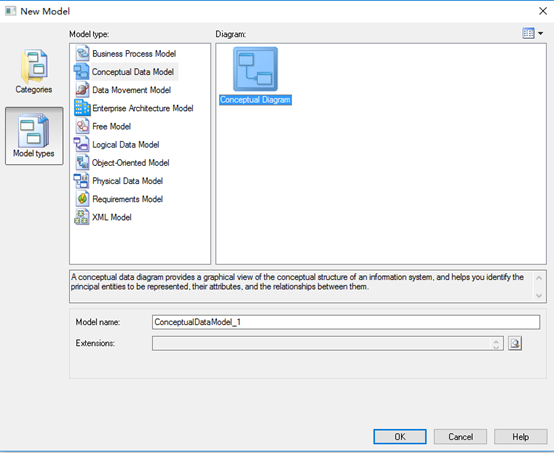Open the Categories view
The height and width of the screenshot is (453, 554).
(x=34, y=71)
